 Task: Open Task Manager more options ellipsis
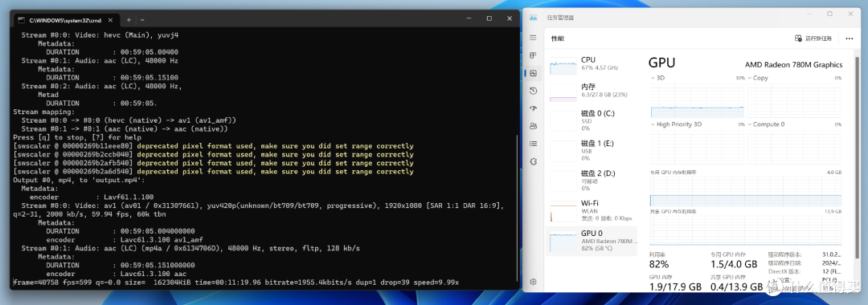pos(850,39)
